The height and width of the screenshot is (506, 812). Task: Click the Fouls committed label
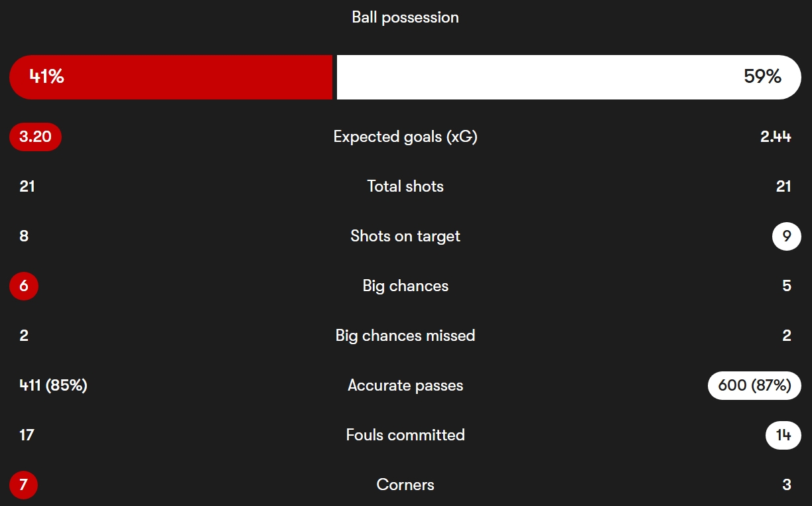coord(405,435)
